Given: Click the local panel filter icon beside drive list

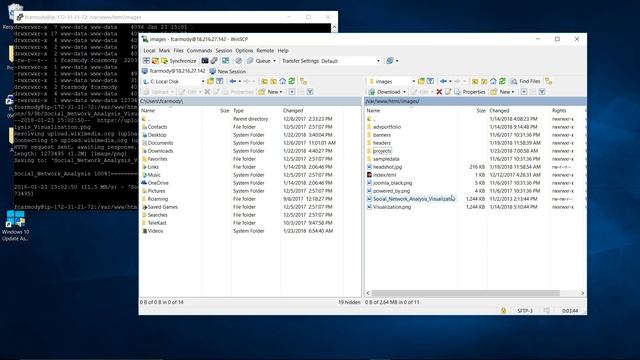Looking at the screenshot, I should tap(220, 81).
